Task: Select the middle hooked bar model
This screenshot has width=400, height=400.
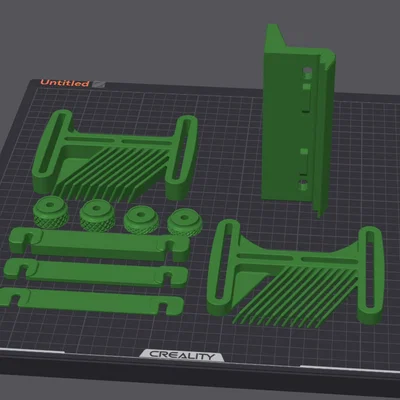Action: coord(96,273)
